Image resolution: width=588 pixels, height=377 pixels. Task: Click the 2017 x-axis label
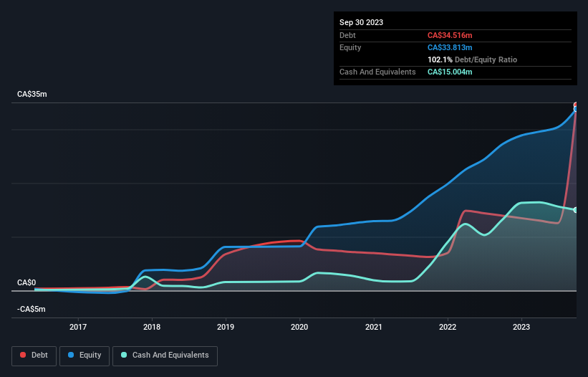[x=78, y=327]
